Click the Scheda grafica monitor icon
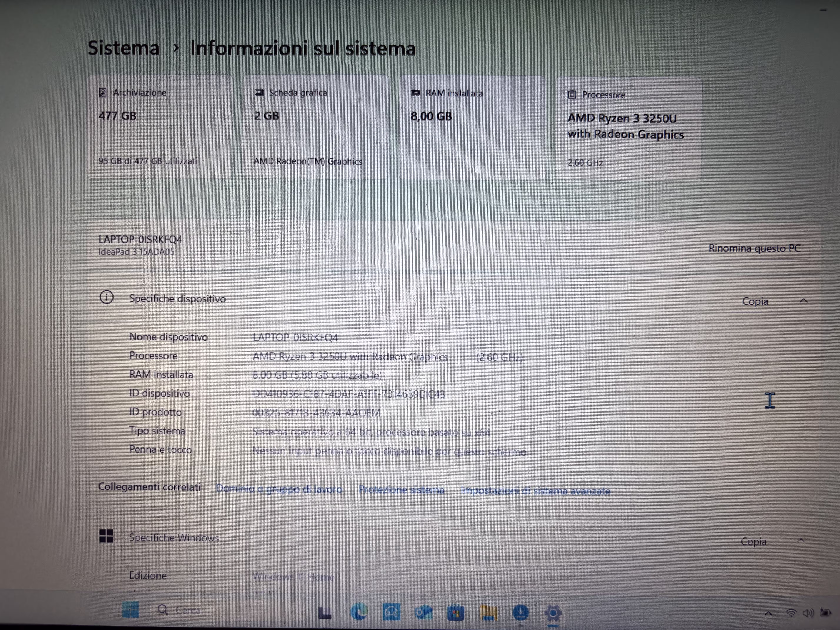The width and height of the screenshot is (840, 630). 259,93
